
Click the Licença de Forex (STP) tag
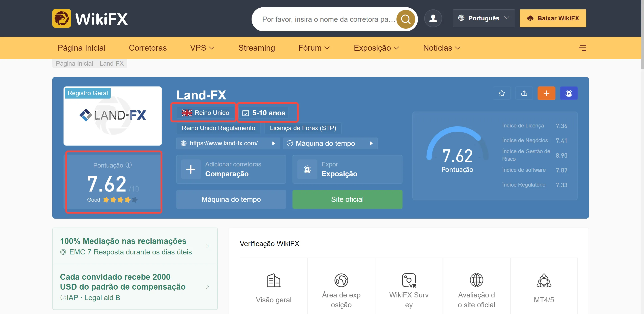pyautogui.click(x=303, y=128)
